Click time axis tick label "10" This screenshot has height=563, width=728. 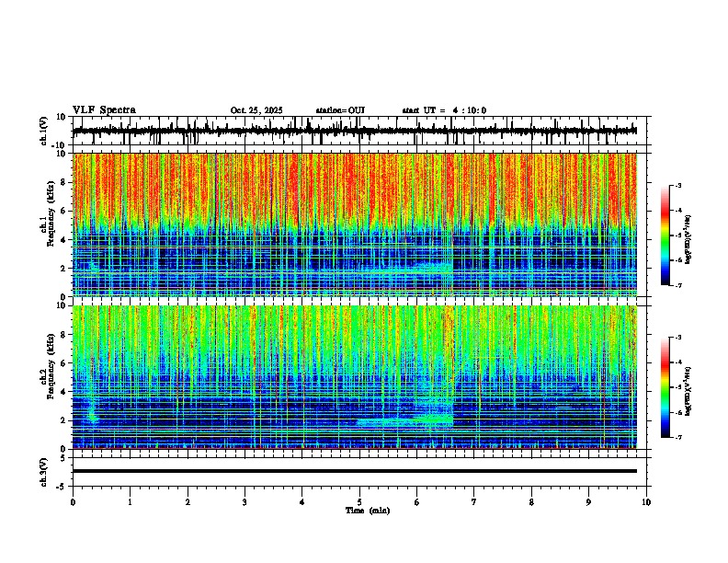646,502
